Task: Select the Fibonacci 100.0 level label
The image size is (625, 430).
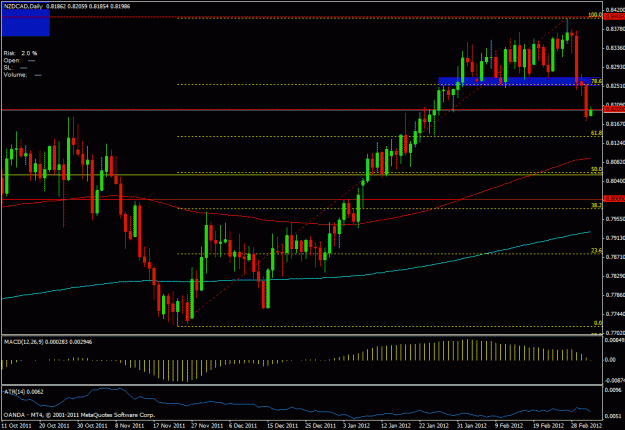Action: (595, 15)
